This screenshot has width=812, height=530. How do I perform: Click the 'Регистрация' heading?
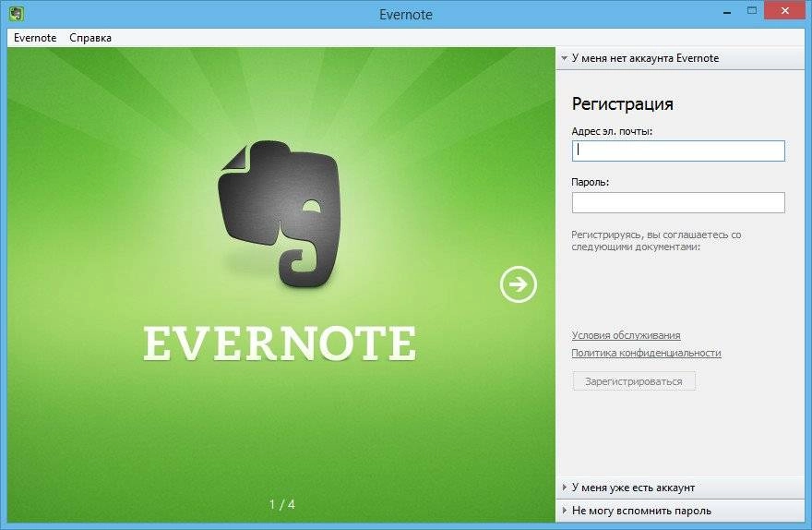click(622, 104)
